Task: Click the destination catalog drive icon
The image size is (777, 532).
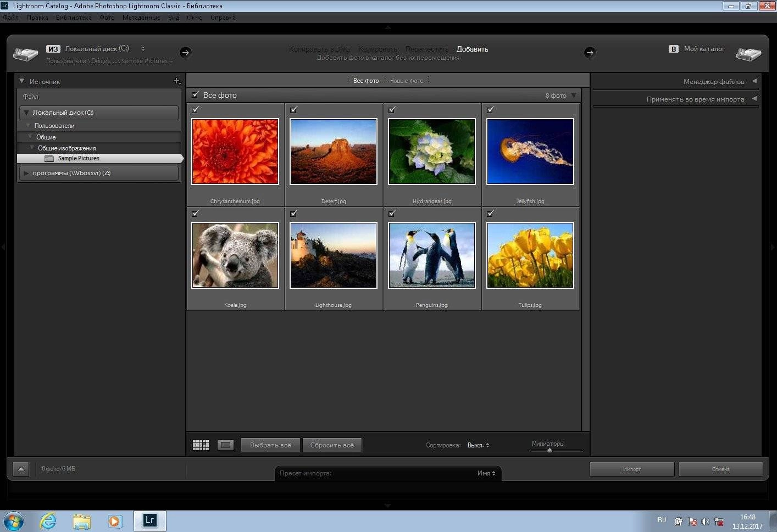Action: pos(748,53)
